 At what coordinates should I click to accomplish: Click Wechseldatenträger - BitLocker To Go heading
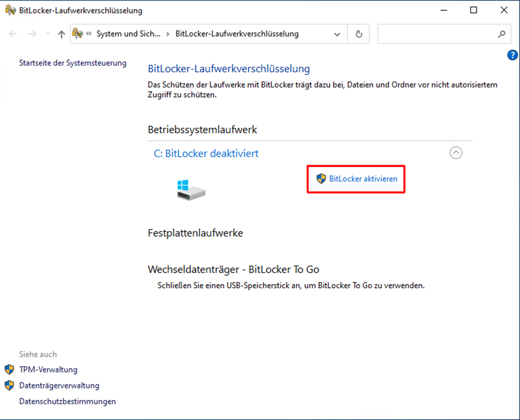tap(233, 269)
